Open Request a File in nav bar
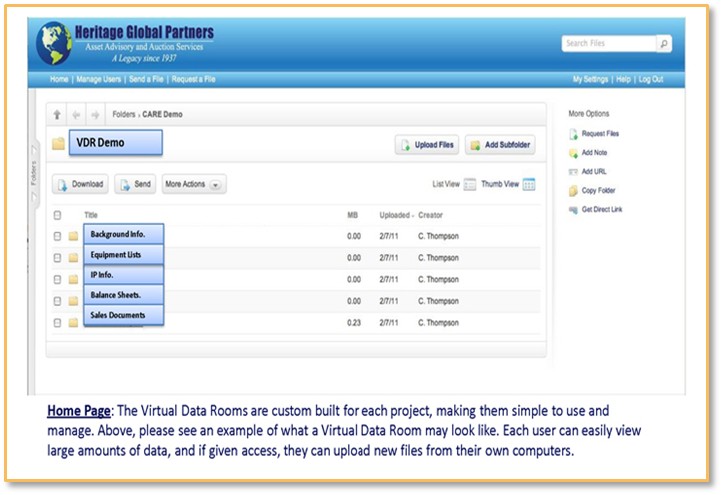 click(194, 79)
